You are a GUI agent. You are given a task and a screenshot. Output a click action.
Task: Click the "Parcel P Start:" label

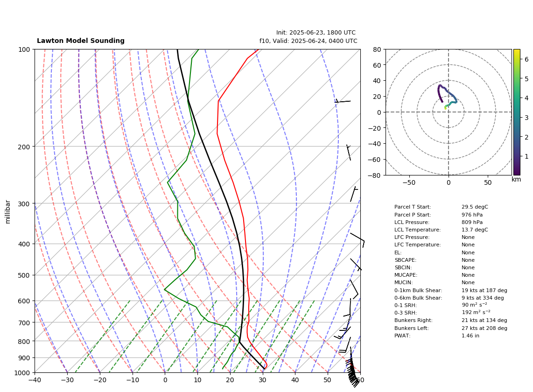tap(413, 215)
